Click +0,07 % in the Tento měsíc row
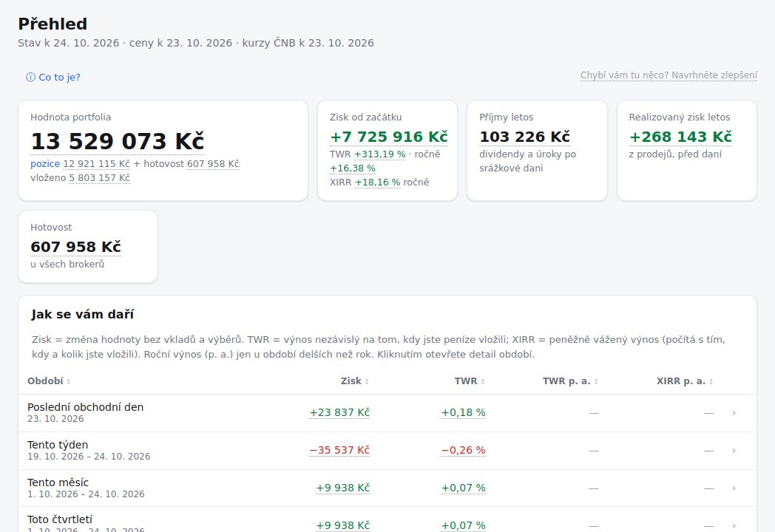The width and height of the screenshot is (775, 532). tap(463, 488)
